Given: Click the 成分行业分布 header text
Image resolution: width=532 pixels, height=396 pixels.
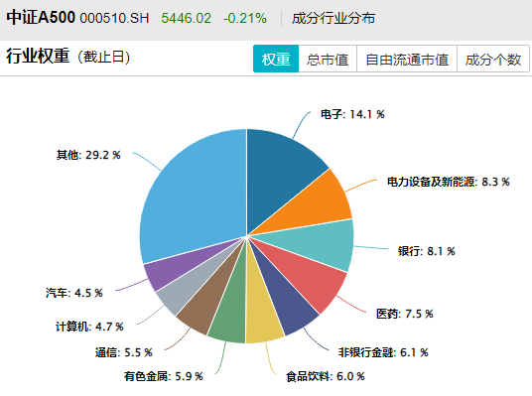Looking at the screenshot, I should click(x=333, y=18).
